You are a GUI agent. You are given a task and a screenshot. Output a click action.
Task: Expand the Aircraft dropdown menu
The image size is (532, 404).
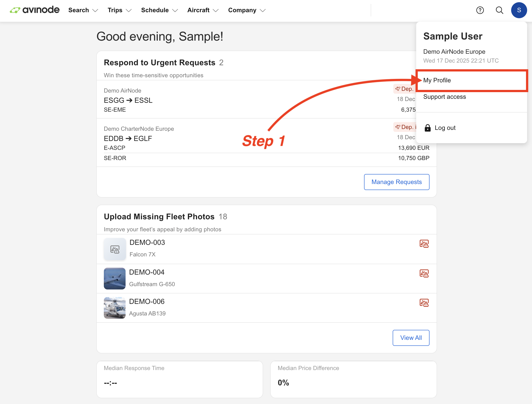pos(203,10)
